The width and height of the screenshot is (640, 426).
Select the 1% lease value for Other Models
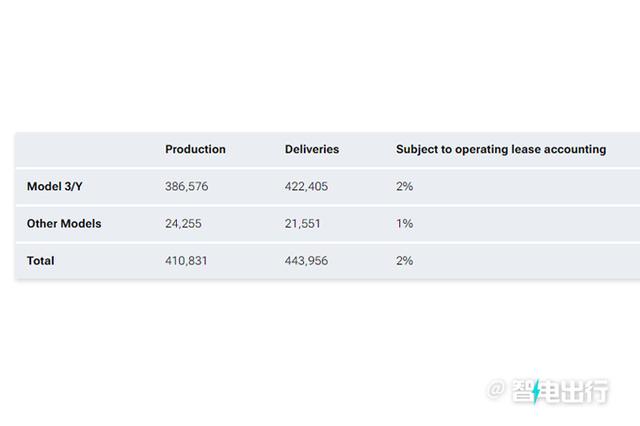(404, 224)
